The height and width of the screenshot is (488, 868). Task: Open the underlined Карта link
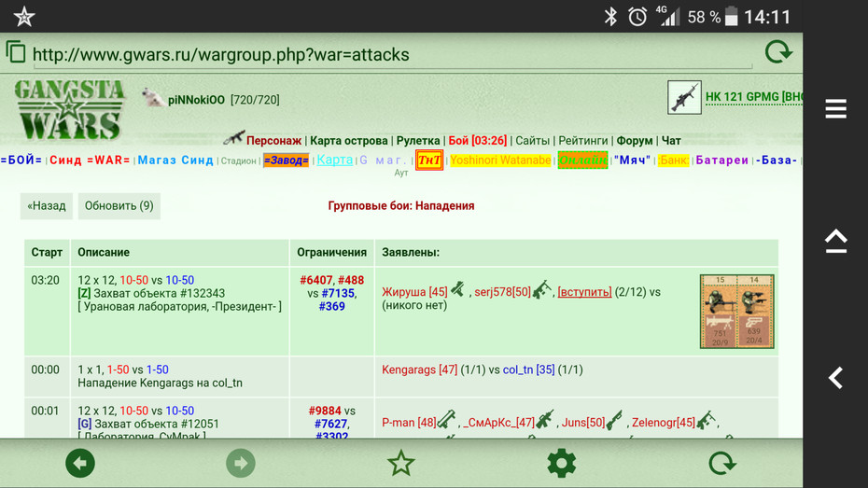(x=334, y=160)
